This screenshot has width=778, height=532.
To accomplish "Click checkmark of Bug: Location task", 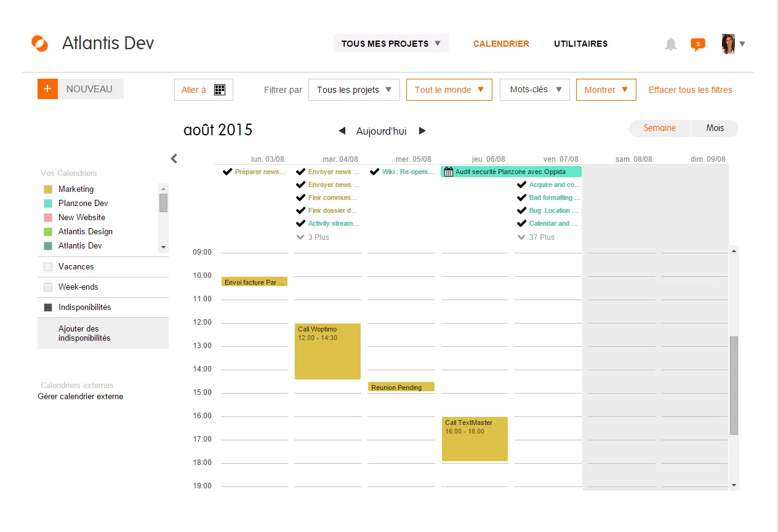I will 521,210.
